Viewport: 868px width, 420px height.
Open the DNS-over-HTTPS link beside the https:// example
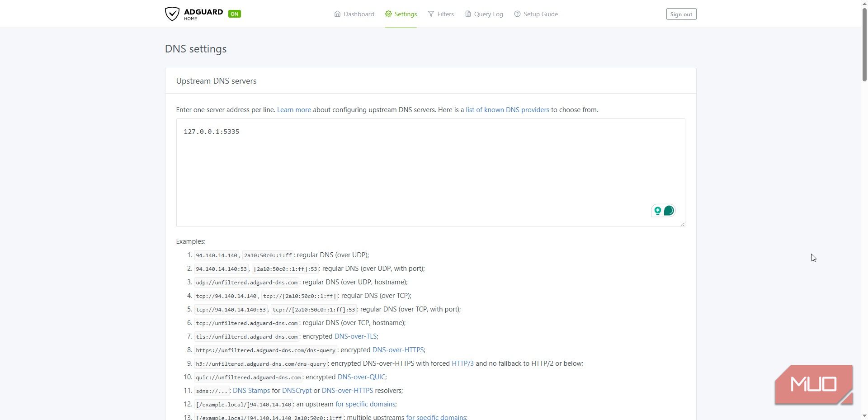[398, 350]
